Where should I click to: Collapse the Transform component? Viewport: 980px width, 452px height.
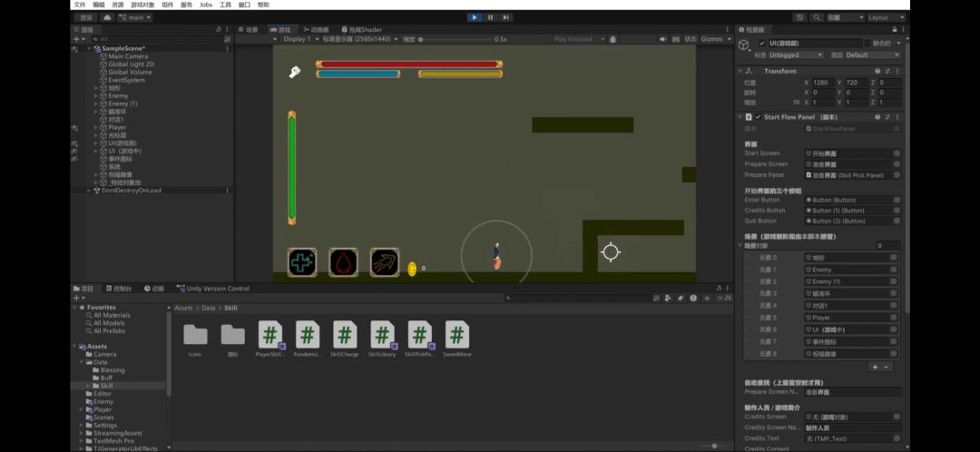pos(740,72)
